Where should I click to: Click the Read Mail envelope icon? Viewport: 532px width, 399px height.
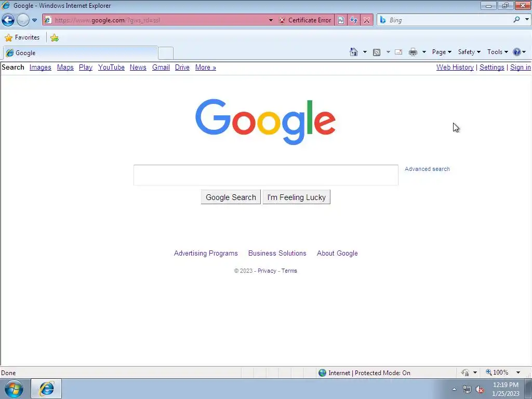point(398,52)
